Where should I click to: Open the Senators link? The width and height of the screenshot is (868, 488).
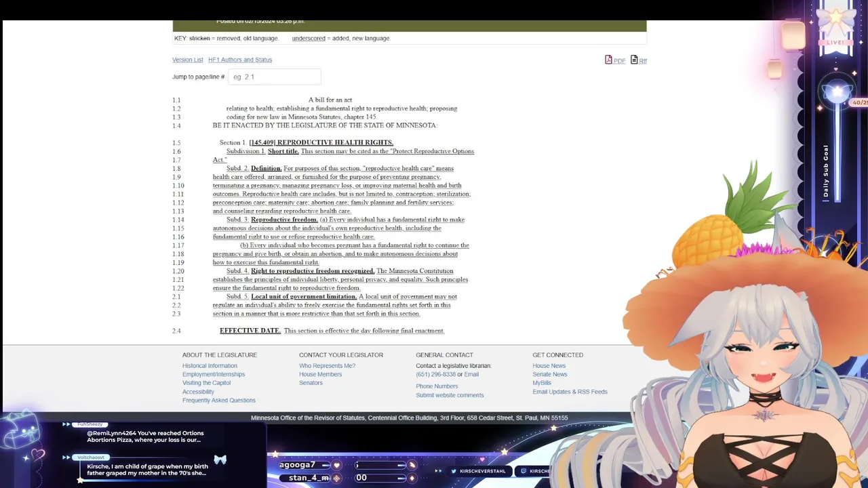tap(311, 383)
